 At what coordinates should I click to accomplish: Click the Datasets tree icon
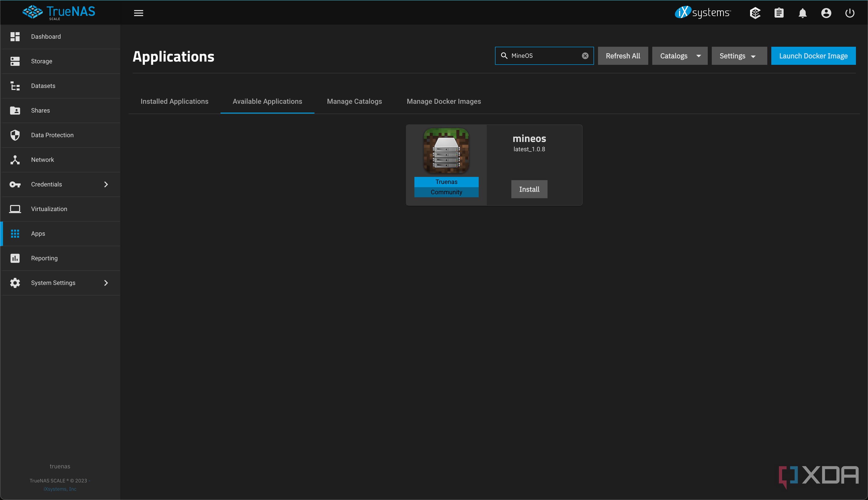point(15,86)
